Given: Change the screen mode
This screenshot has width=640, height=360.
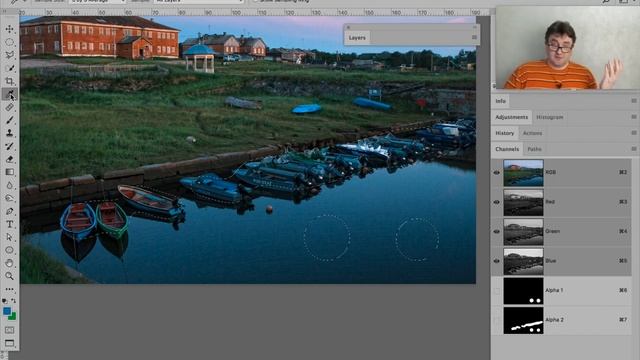Looking at the screenshot, I should tap(9, 343).
